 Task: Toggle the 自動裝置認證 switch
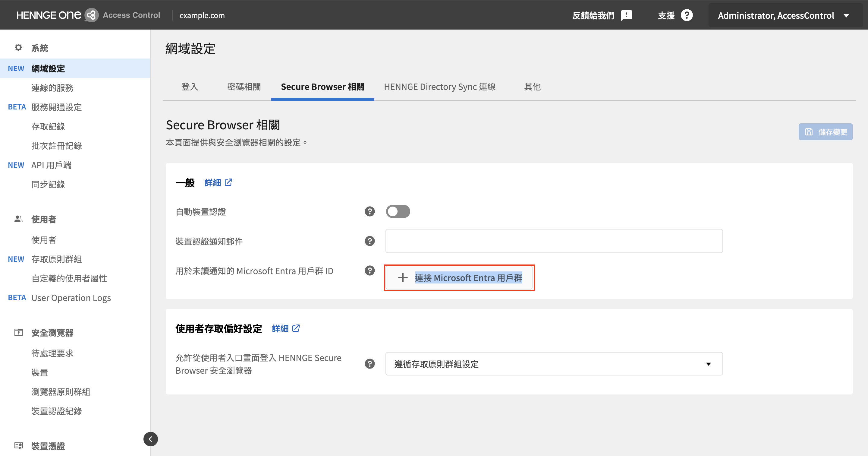coord(398,211)
